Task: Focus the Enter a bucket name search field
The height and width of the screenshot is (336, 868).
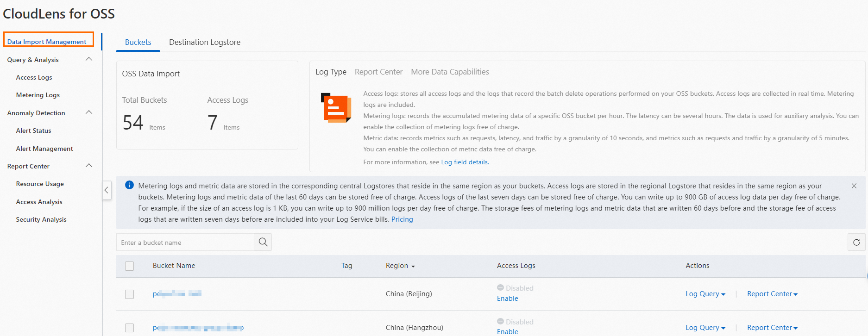Action: point(185,242)
